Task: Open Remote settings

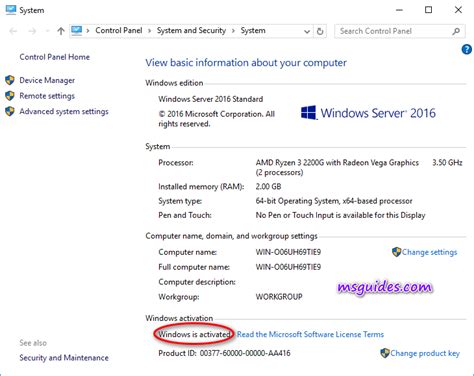Action: [47, 96]
